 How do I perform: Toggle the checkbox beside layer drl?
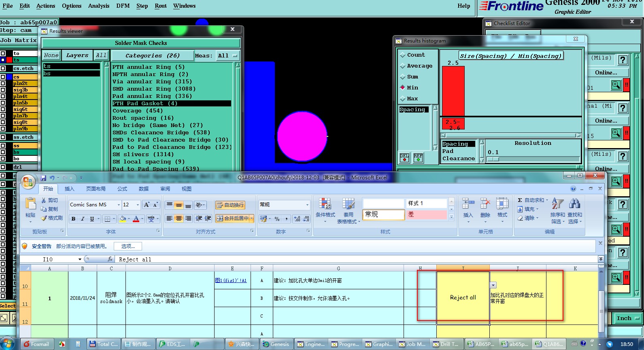[3, 167]
